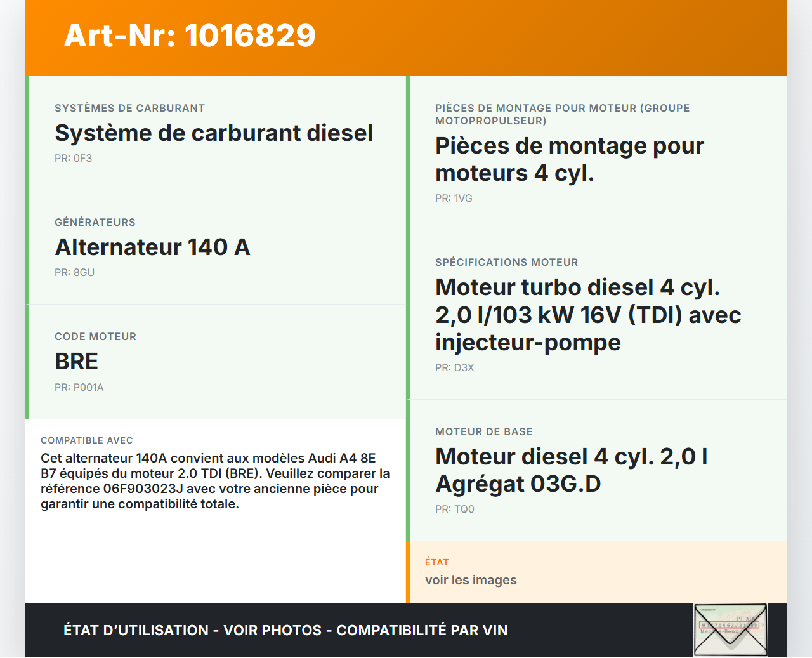
Task: Click the 'MOTEUR DE BASE' label
Action: click(x=483, y=431)
